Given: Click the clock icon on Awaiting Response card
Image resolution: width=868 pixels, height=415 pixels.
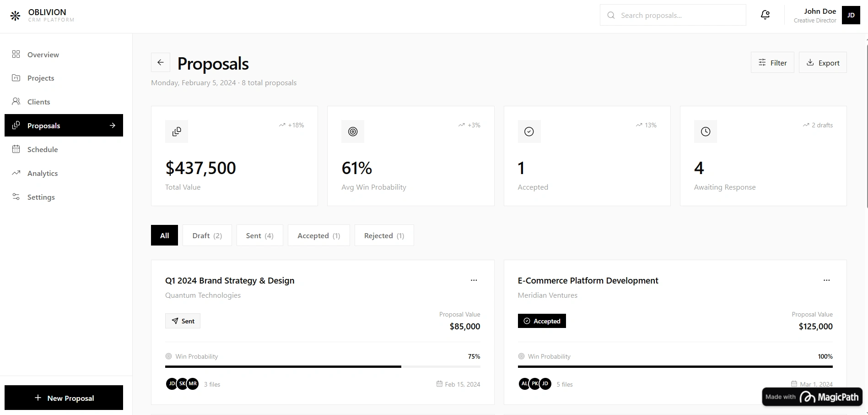Looking at the screenshot, I should tap(705, 131).
